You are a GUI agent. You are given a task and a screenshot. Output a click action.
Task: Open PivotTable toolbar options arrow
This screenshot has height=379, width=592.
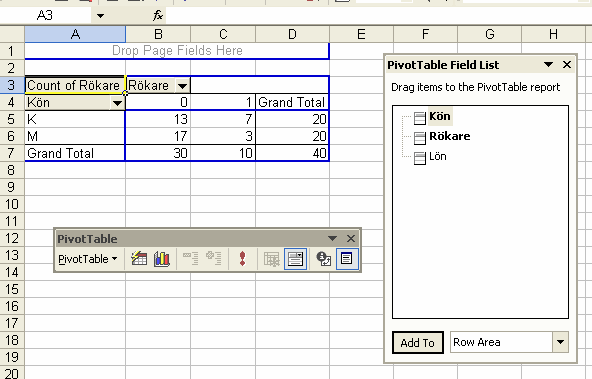pos(332,239)
